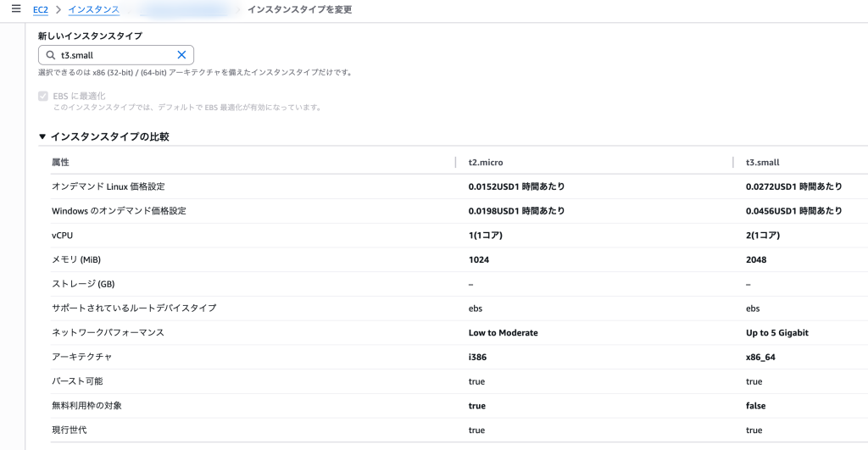Click the インスタンスタイプを変更 breadcrumb text
868x450 pixels.
click(299, 9)
